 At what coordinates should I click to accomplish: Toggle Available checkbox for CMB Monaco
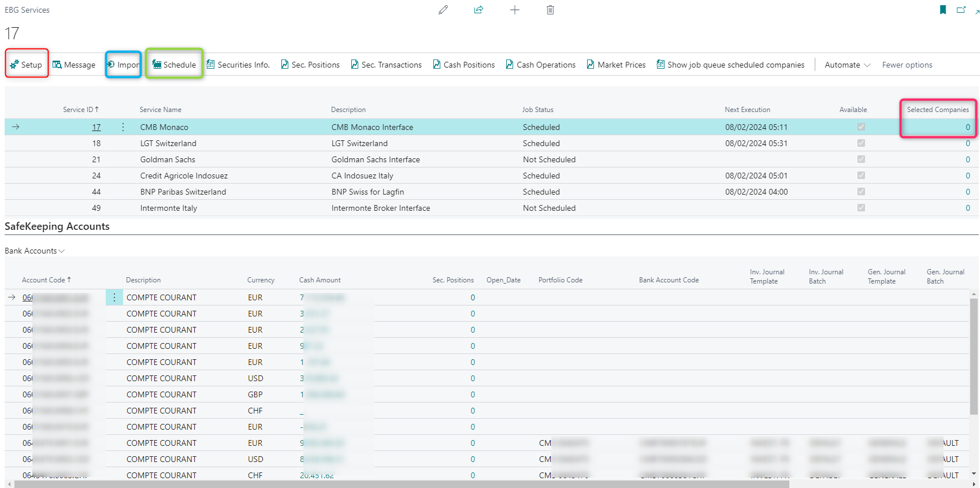[x=861, y=127]
